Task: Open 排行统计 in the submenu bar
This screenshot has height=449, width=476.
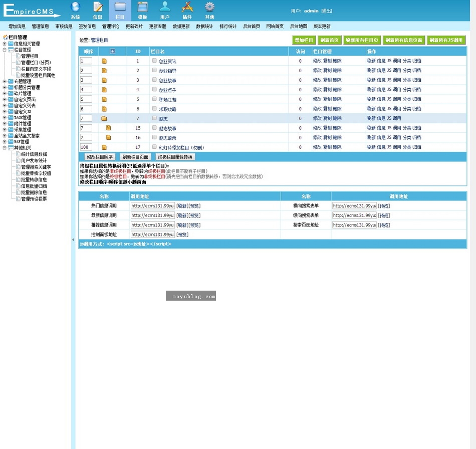Action: 228,27
